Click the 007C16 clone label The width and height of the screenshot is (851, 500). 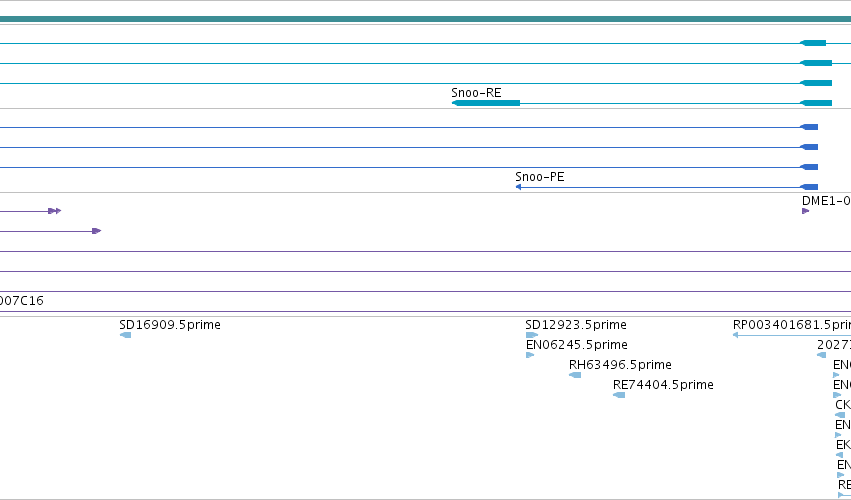22,301
